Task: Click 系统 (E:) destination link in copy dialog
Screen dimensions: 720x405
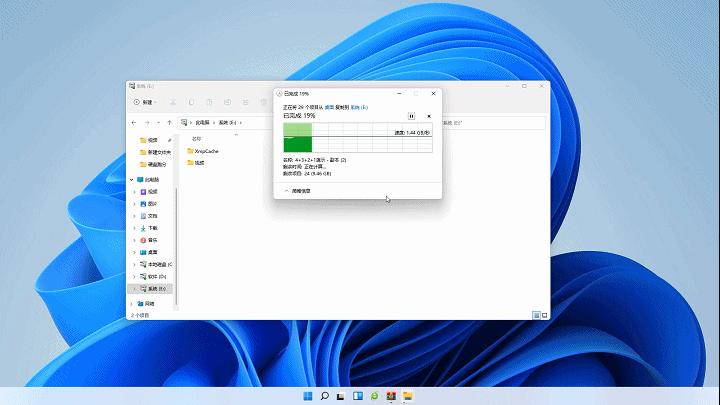Action: click(359, 107)
